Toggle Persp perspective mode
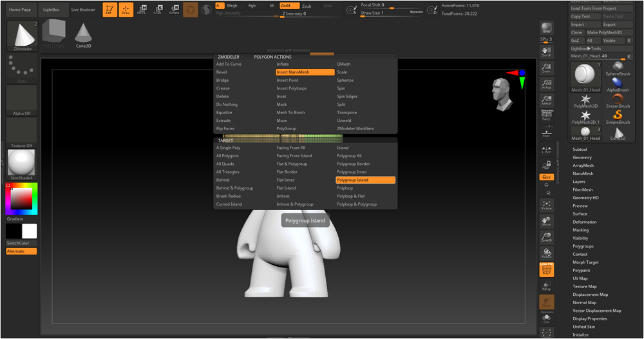Screen dimensions: 644x339 click(547, 117)
